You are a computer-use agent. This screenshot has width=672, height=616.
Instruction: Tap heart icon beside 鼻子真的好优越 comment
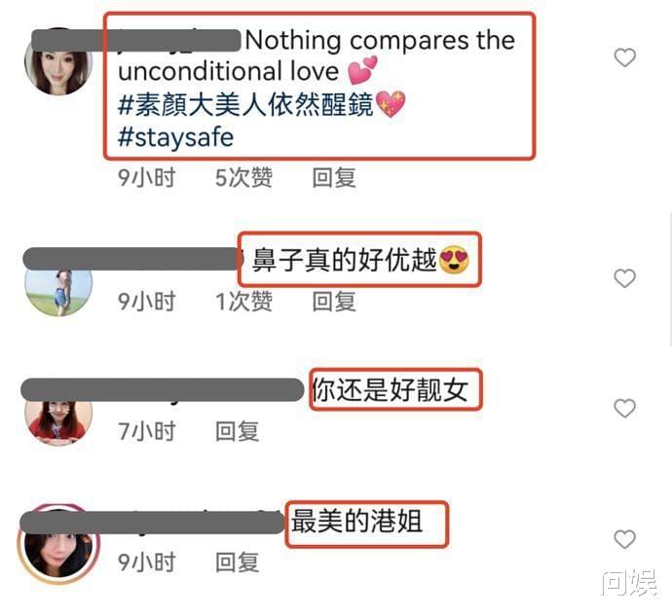coord(624,279)
